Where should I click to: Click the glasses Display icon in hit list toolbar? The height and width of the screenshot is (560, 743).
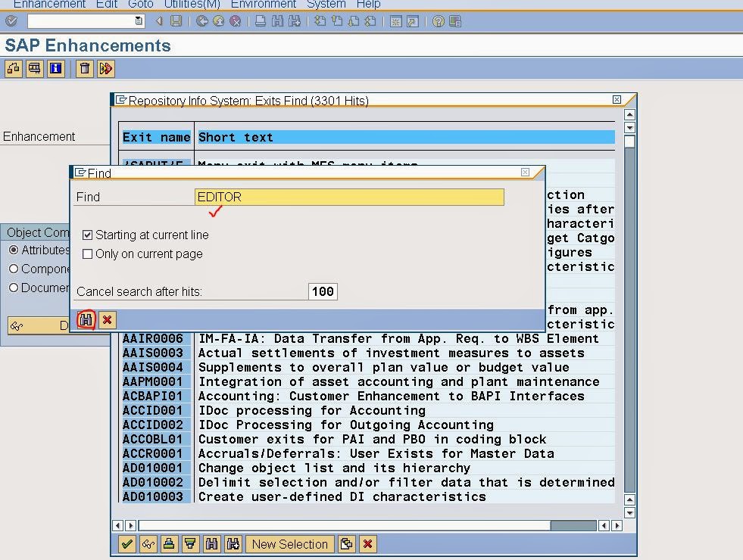coord(148,544)
